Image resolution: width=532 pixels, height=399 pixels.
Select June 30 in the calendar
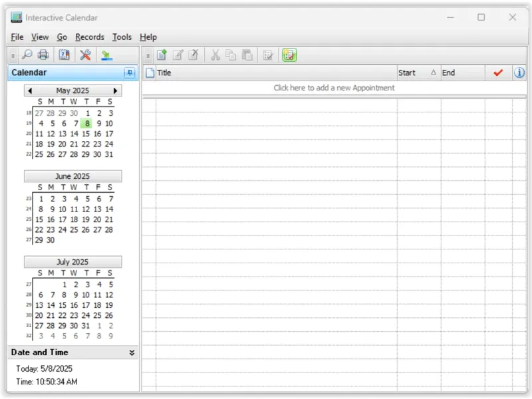51,240
